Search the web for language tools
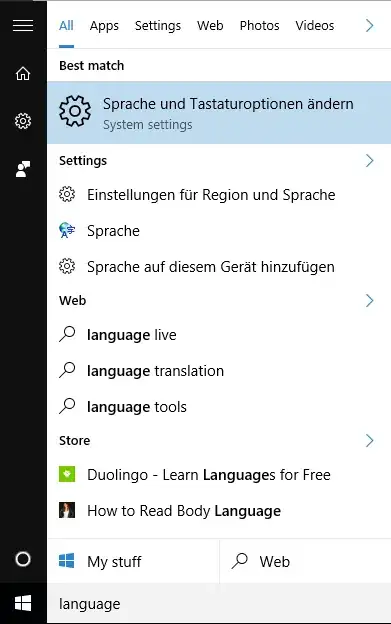 point(219,406)
